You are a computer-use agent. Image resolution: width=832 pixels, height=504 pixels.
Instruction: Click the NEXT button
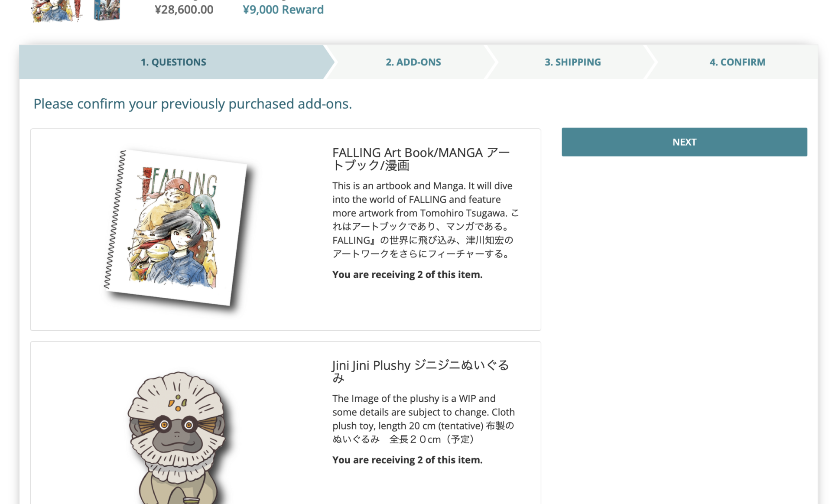point(684,142)
